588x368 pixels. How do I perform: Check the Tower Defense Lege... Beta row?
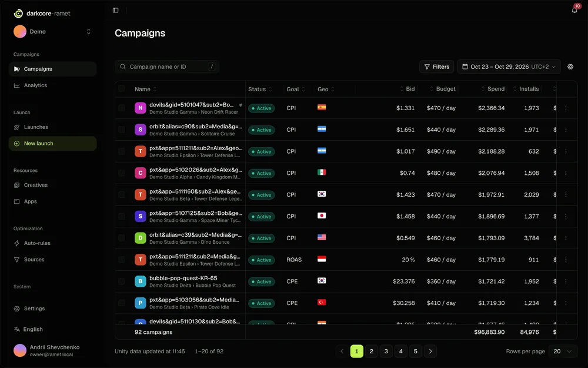[x=122, y=194]
